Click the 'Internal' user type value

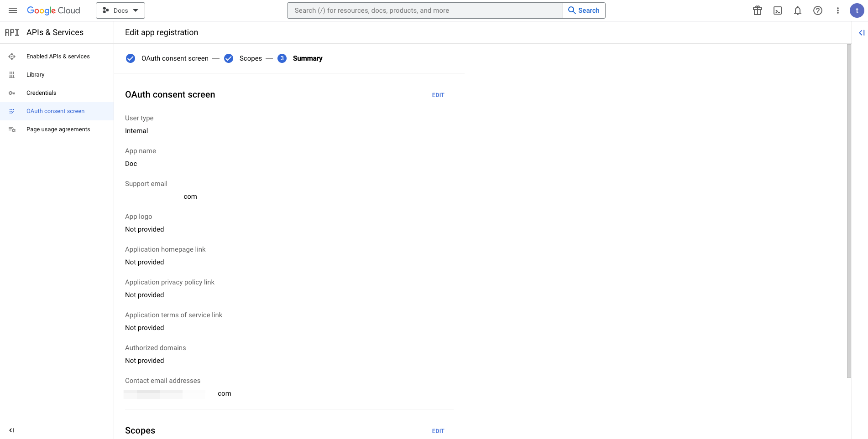point(136,131)
